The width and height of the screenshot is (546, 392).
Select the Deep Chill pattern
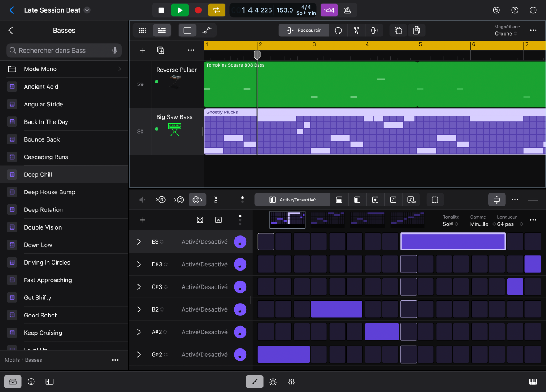click(x=64, y=175)
